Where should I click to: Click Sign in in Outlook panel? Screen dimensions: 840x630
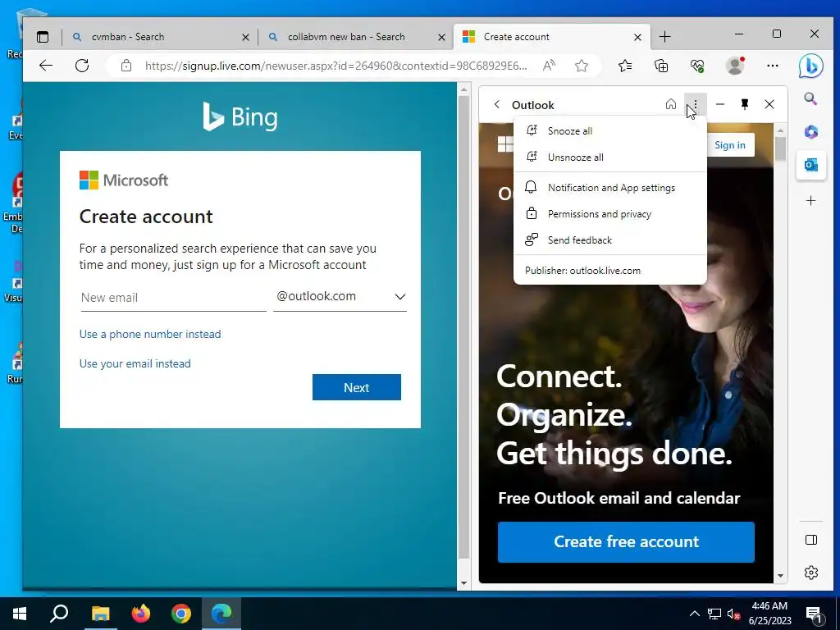tap(729, 145)
